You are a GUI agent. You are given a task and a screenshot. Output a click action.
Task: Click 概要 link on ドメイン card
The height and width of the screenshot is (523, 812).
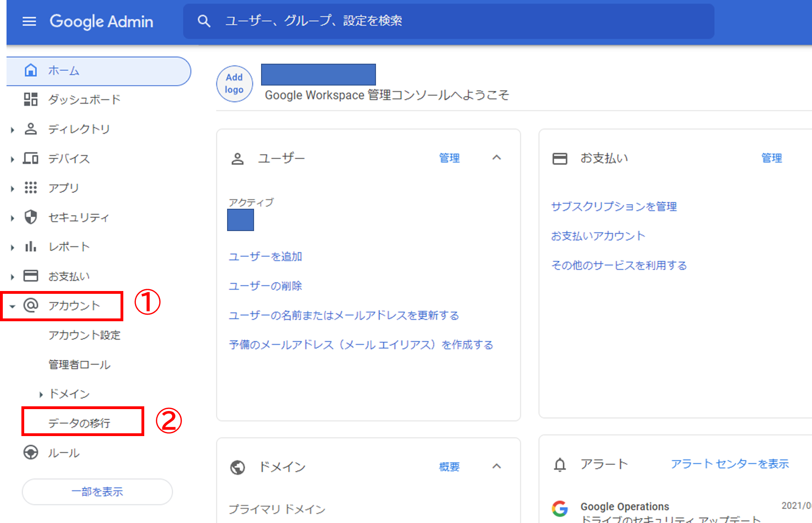(450, 467)
